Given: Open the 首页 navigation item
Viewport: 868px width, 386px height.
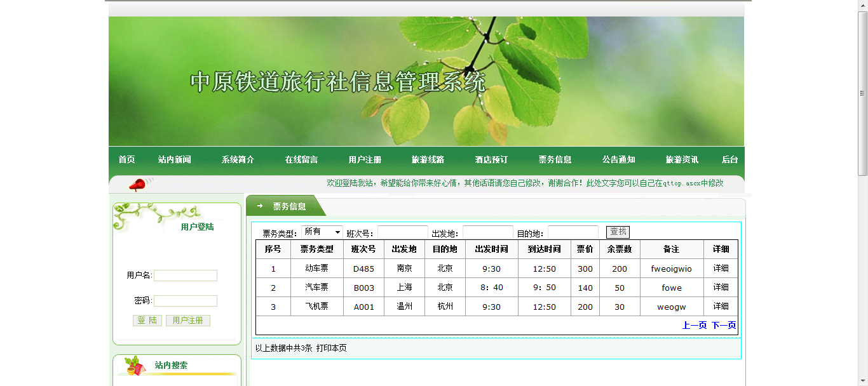Looking at the screenshot, I should click(x=126, y=160).
